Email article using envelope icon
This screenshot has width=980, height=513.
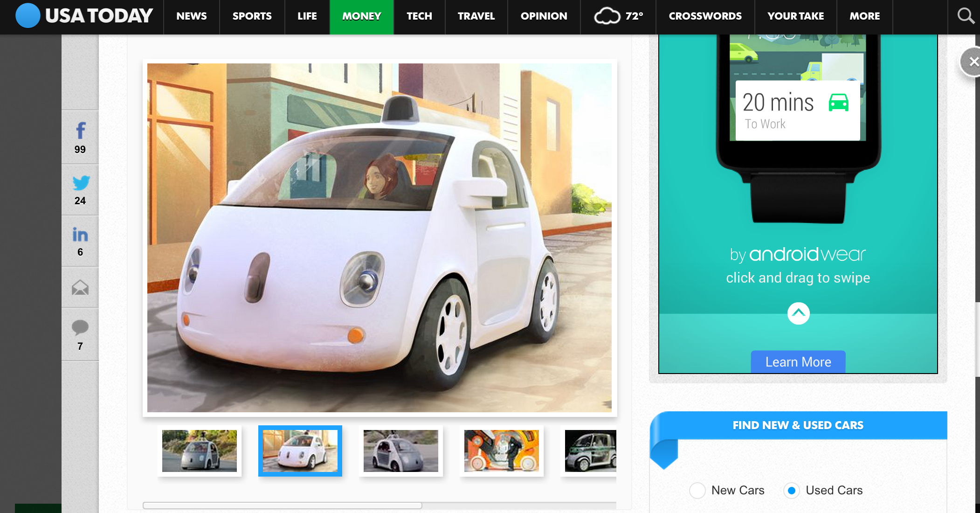click(80, 287)
